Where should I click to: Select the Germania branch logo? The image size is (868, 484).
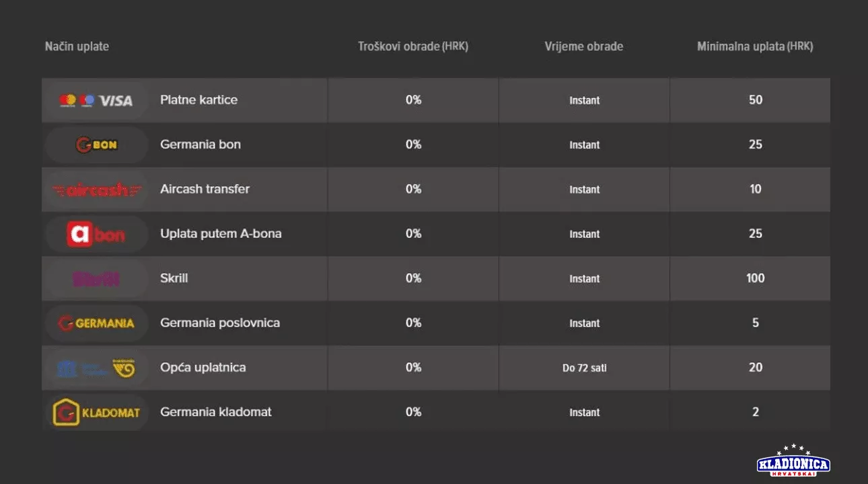pos(96,323)
